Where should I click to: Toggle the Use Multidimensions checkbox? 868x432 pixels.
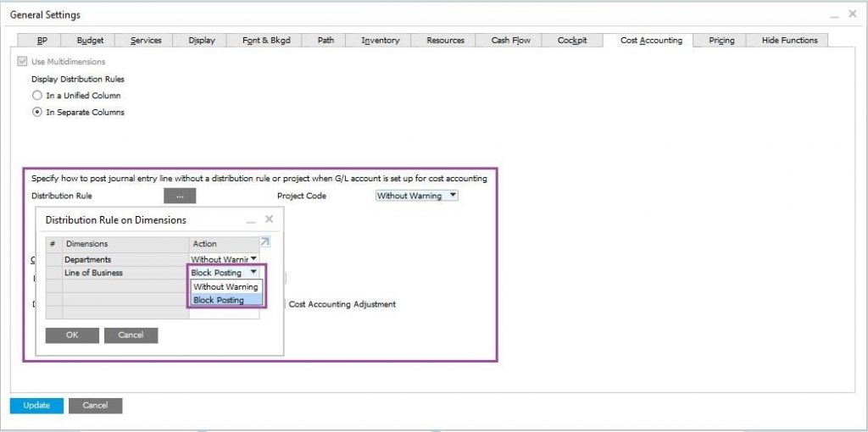click(22, 62)
